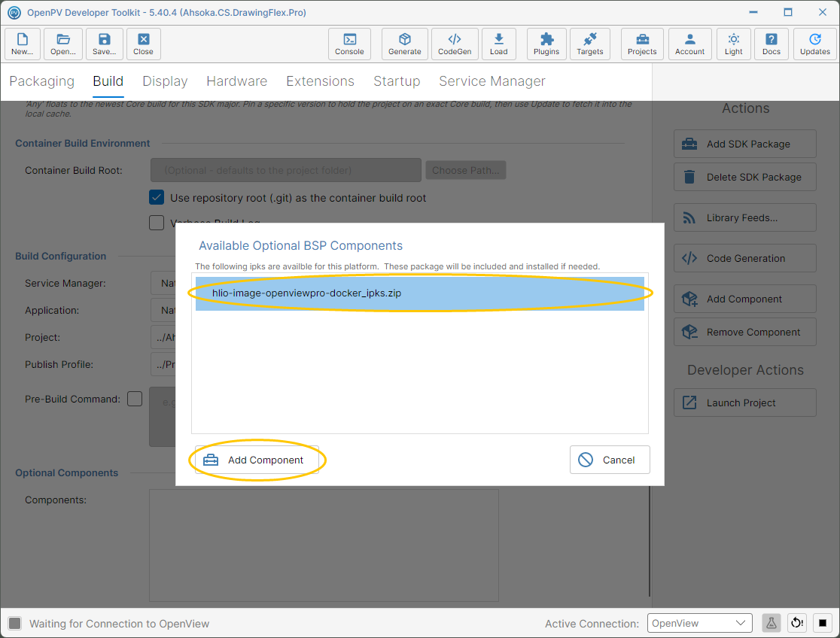Tick the Verbose Build Log checkbox

(157, 222)
